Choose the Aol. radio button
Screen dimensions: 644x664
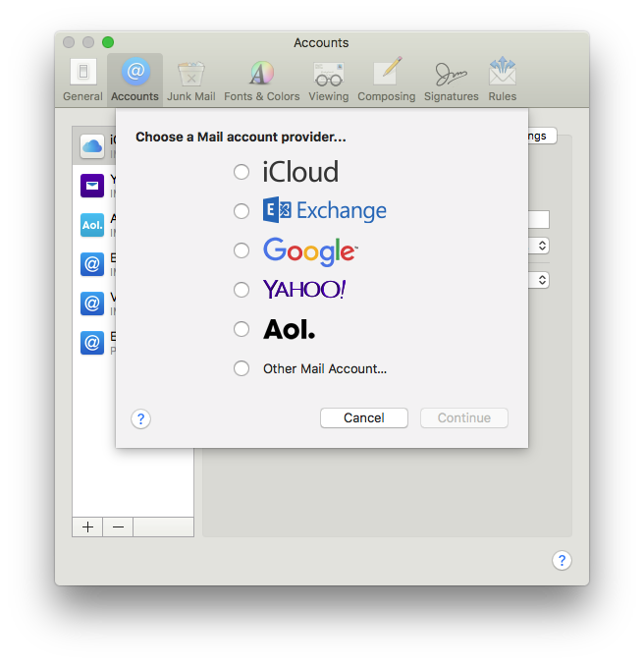click(x=241, y=329)
